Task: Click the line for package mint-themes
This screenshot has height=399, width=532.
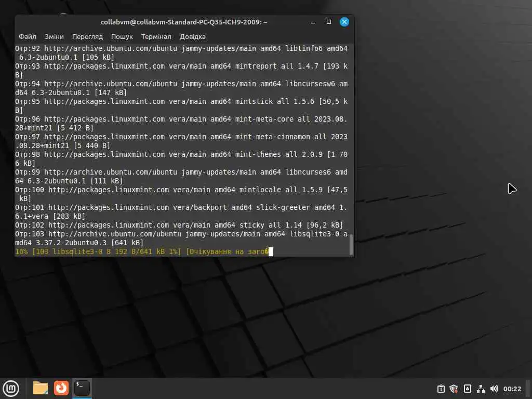Action: [x=181, y=159]
